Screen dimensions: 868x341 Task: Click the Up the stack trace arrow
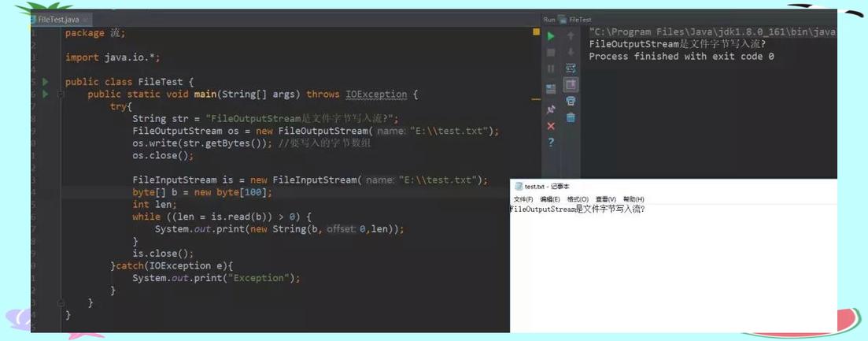[571, 36]
